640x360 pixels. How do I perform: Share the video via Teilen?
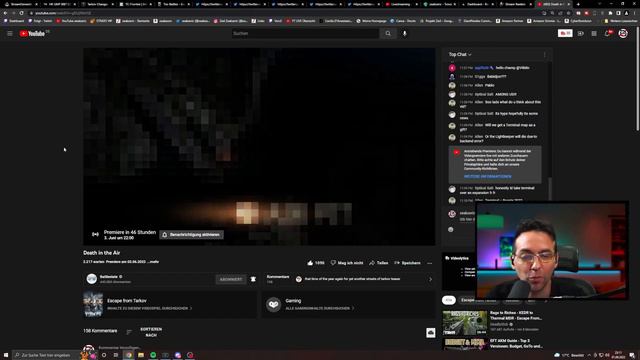(x=378, y=263)
